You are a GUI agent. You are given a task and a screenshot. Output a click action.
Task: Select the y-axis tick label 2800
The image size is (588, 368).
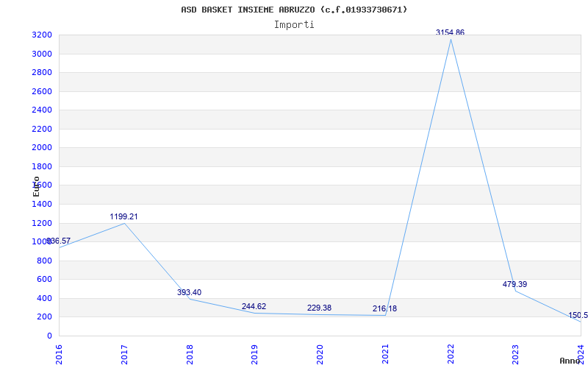click(42, 72)
